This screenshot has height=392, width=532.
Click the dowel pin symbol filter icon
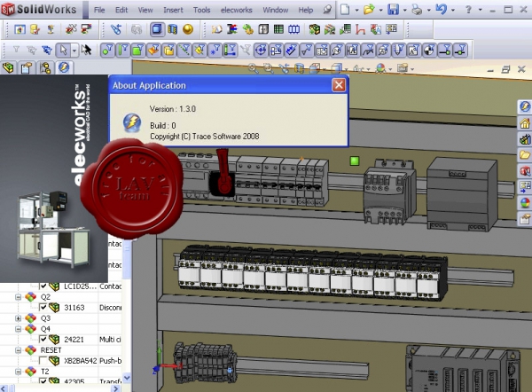[429, 51]
